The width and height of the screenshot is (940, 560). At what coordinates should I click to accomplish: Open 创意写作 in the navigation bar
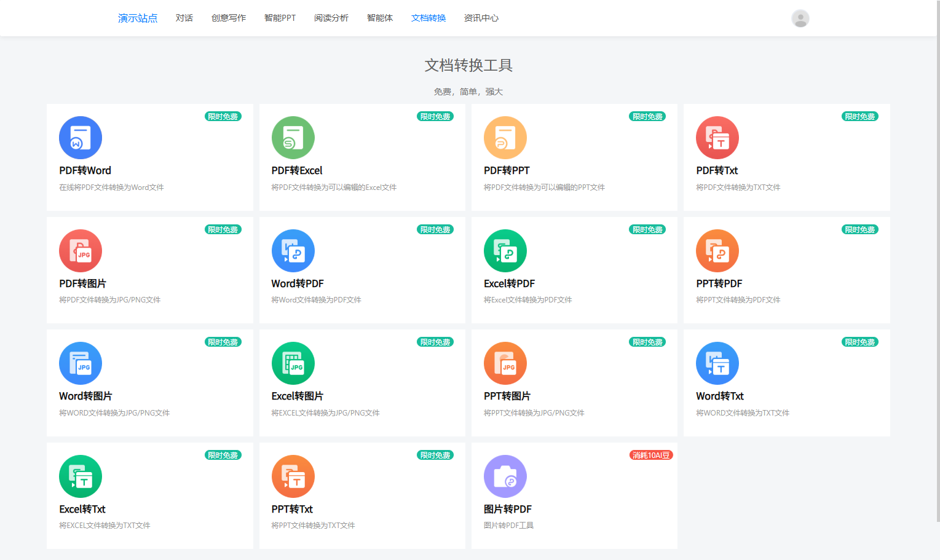tap(229, 18)
